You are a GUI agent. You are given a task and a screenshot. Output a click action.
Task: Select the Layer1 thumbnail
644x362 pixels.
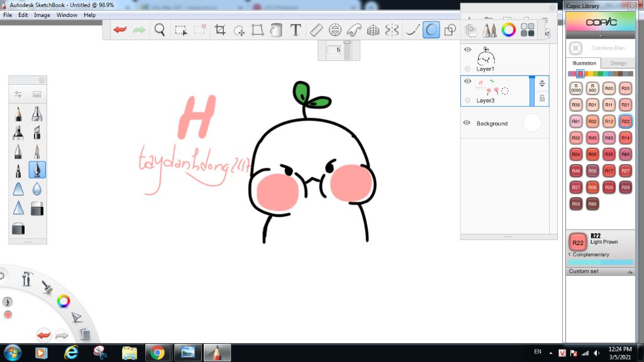tap(486, 55)
